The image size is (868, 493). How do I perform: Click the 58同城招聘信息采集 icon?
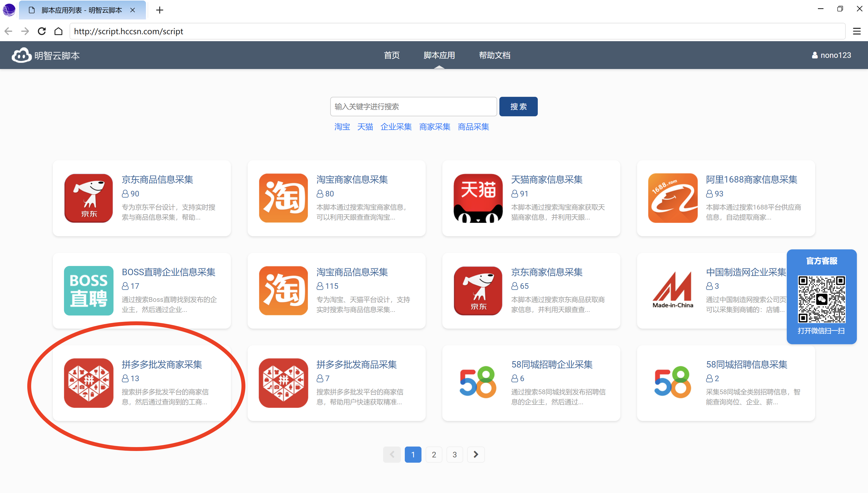673,383
